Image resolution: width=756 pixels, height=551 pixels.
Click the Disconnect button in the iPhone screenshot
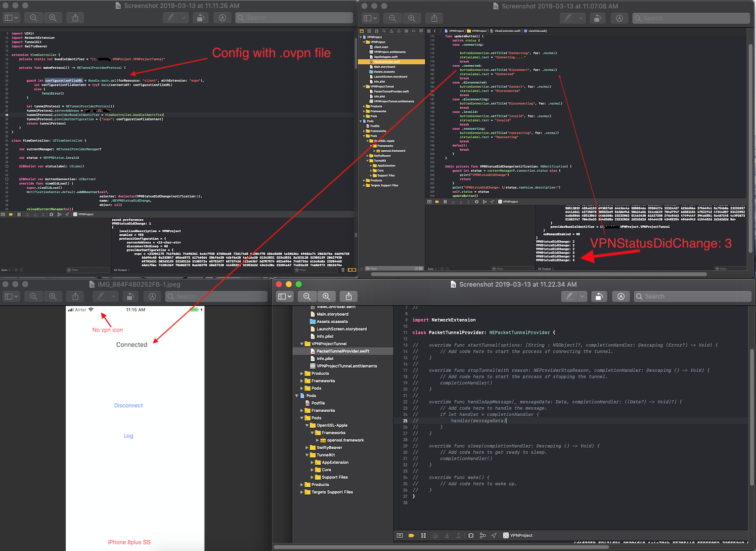(129, 406)
